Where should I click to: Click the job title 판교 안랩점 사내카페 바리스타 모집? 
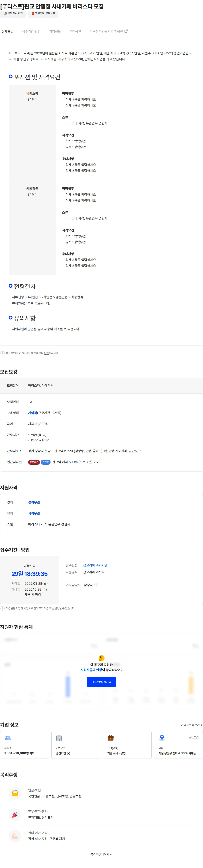[x=52, y=6]
